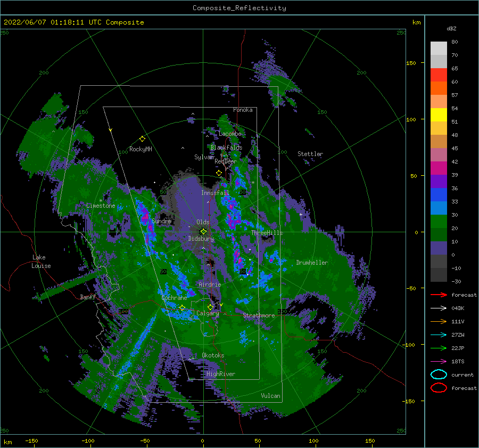Click the light gray 70–80 dBZ swatch
Screen dimensions: 479x448
[439, 48]
